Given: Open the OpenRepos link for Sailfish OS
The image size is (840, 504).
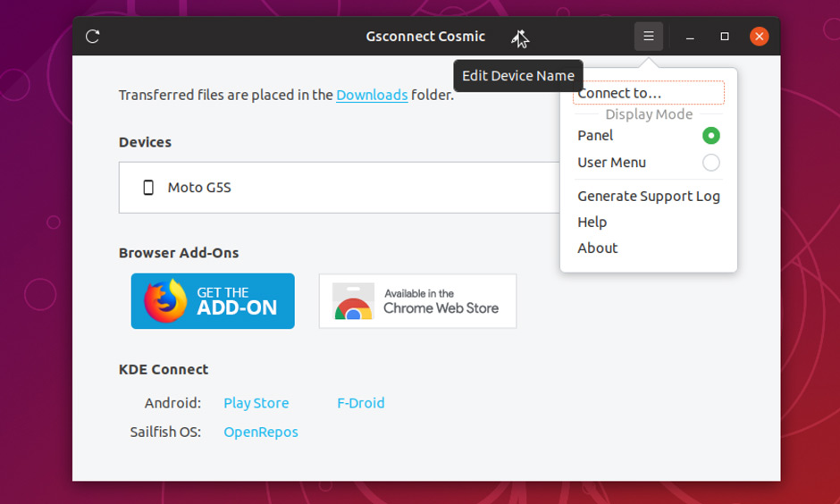Looking at the screenshot, I should [260, 432].
